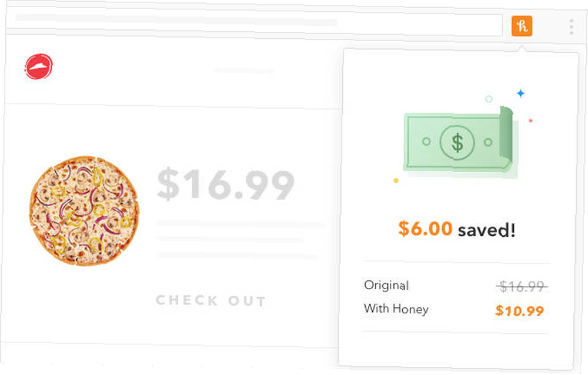
Task: Click the With Honey label
Action: tap(396, 309)
